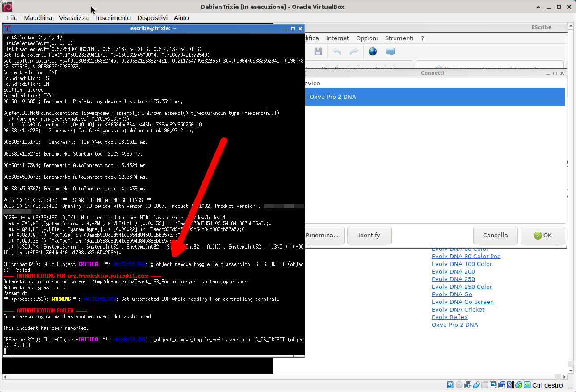Follow the Evolv DNA Go Screen link
Screen dimensions: 576x392
point(462,302)
